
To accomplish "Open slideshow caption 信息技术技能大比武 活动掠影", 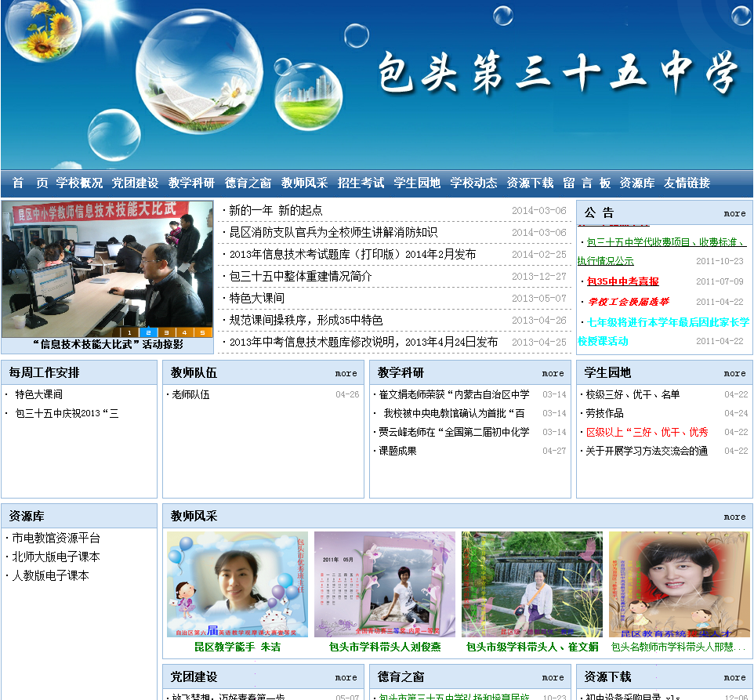I will (107, 344).
